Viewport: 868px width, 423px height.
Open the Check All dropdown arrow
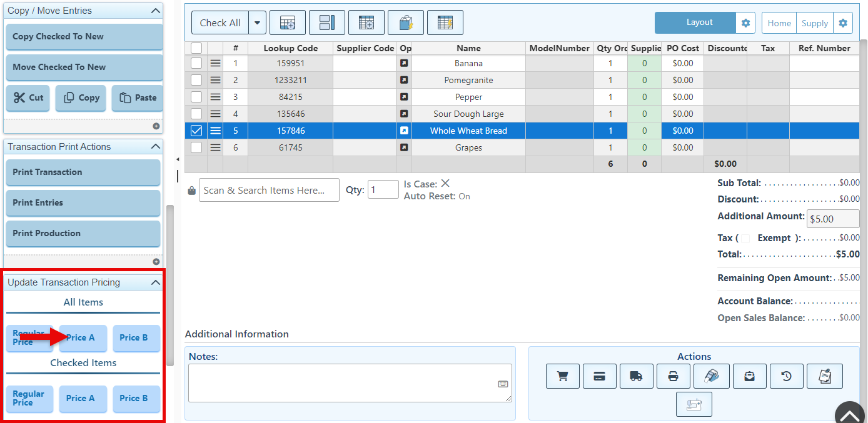point(257,23)
